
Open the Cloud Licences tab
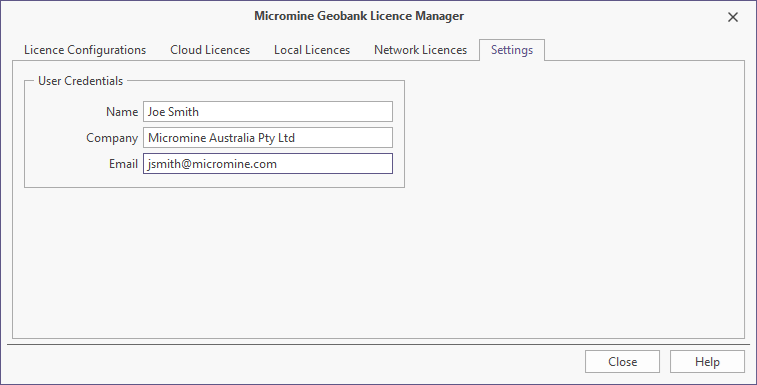coord(210,50)
